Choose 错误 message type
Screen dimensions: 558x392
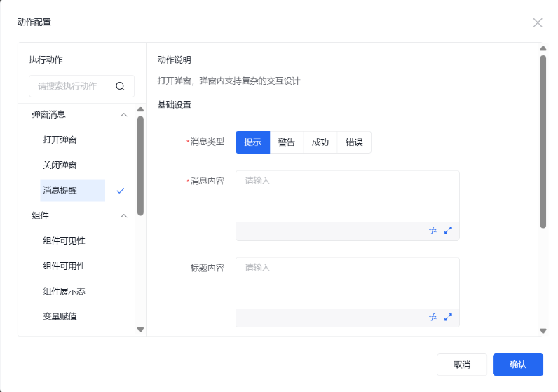coord(354,142)
